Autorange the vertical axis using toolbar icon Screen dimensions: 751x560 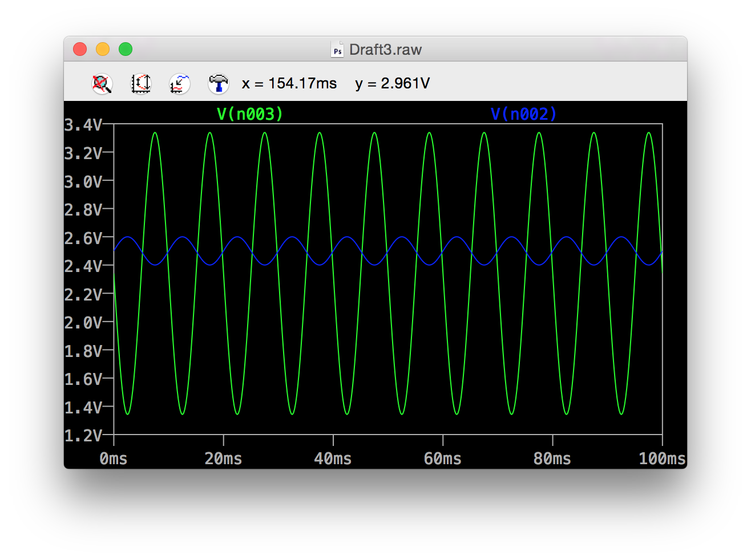141,84
